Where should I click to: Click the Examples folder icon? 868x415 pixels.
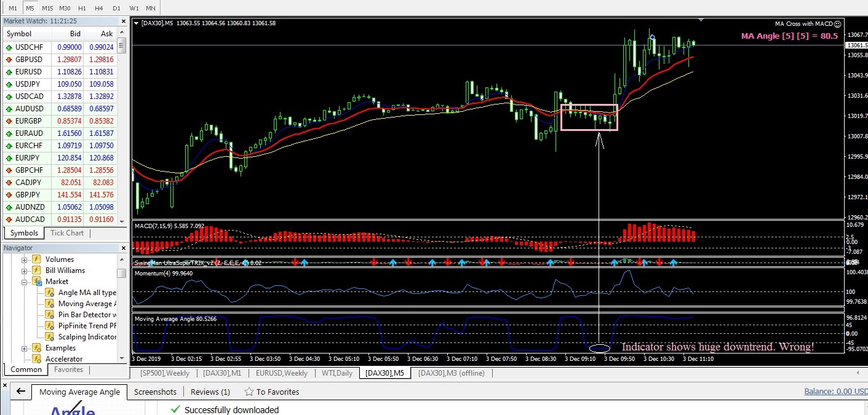(x=36, y=348)
